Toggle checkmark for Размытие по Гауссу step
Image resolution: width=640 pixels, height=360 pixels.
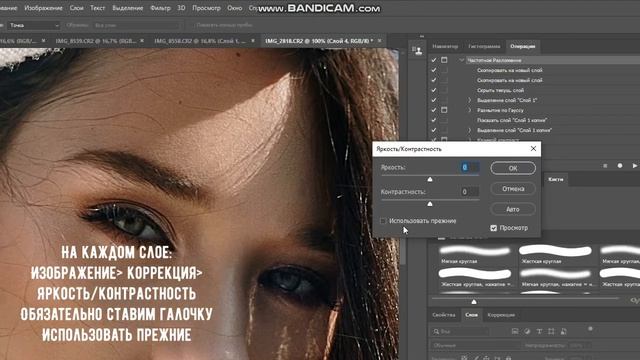434,110
